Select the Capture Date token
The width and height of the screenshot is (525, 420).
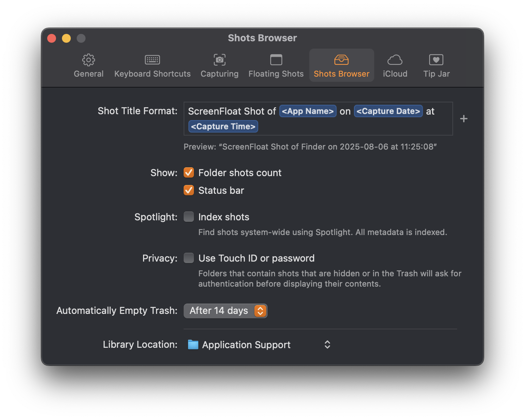388,111
